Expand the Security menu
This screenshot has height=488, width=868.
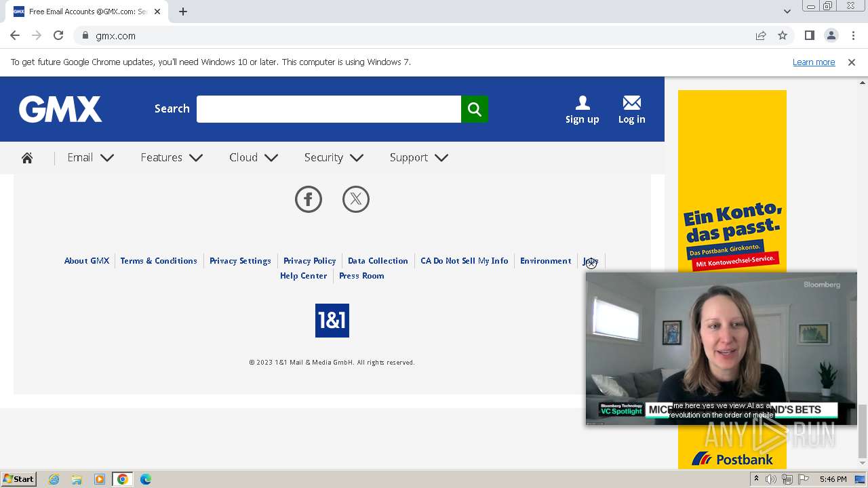pyautogui.click(x=334, y=157)
